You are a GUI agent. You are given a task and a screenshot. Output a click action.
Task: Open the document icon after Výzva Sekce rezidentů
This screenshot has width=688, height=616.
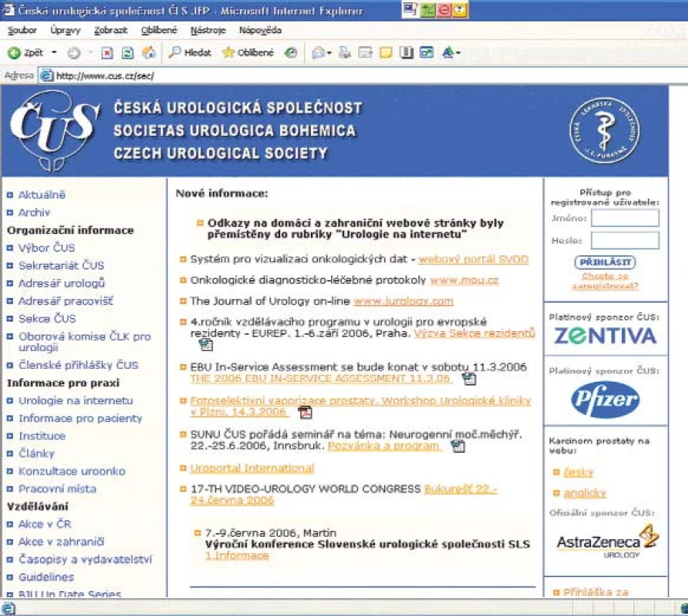pyautogui.click(x=205, y=345)
